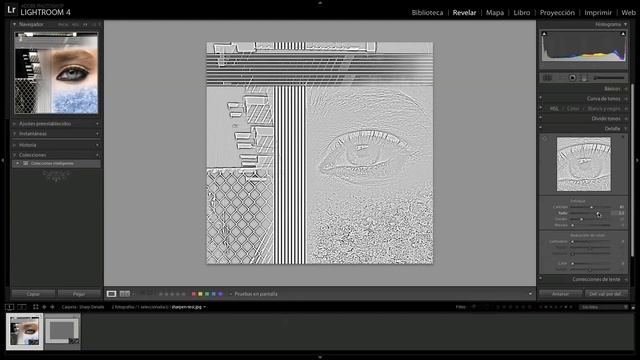640x360 pixels.
Task: Apply blue color label
Action: pyautogui.click(x=213, y=294)
